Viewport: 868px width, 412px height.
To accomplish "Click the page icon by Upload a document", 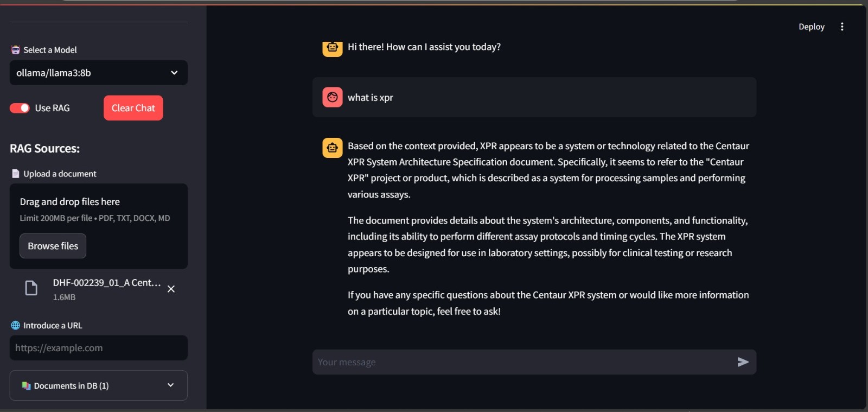I will point(15,174).
